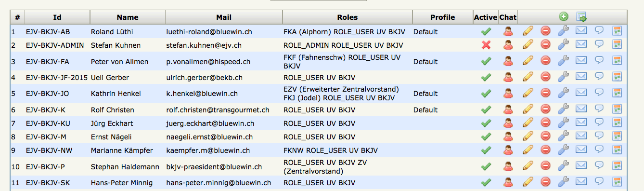Toggle red X active status for Stefan Kuhnen

[x=486, y=45]
